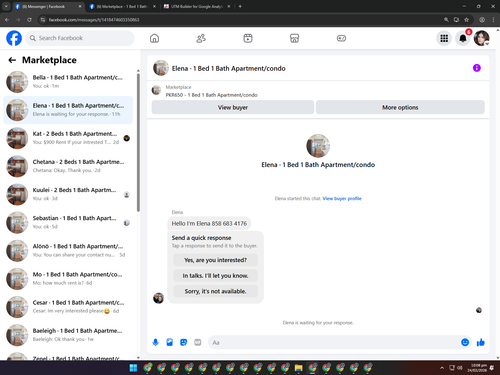This screenshot has height=375, width=500.
Task: Open the Alōnō conversation
Action: [x=68, y=251]
